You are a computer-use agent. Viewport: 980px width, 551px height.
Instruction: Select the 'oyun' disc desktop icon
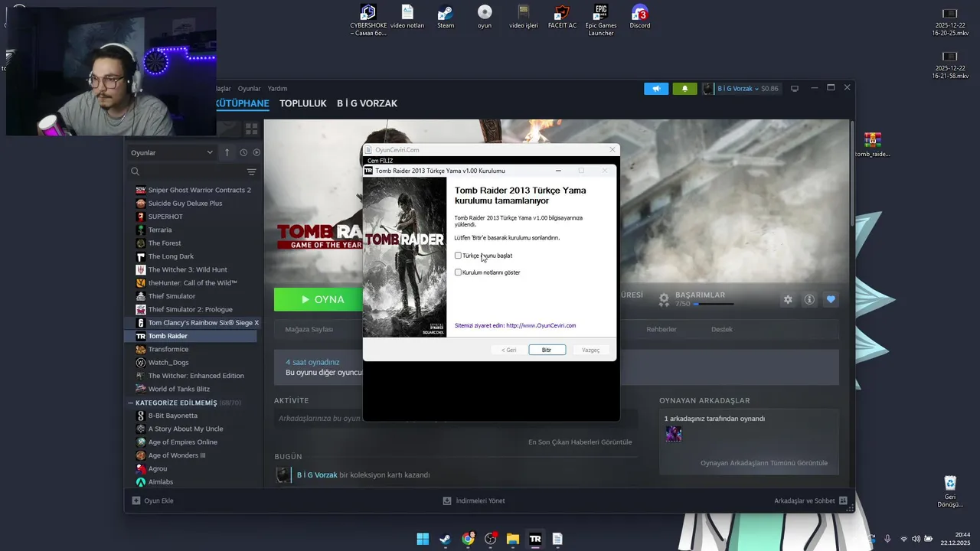click(x=485, y=16)
